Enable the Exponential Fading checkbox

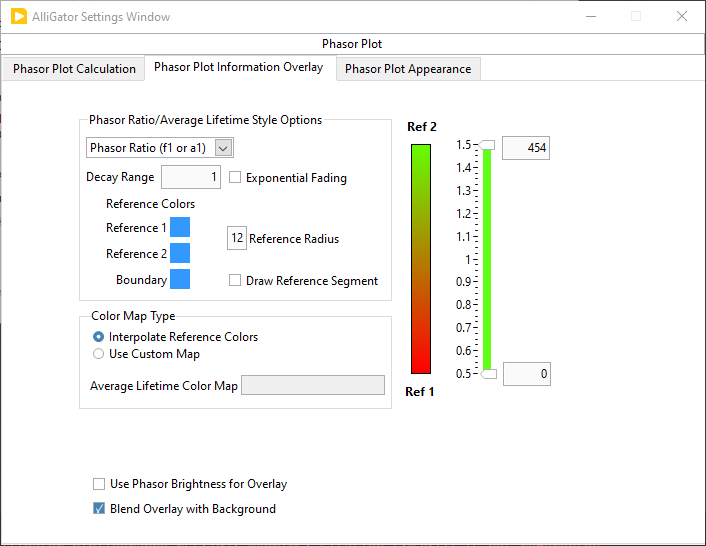click(x=235, y=177)
